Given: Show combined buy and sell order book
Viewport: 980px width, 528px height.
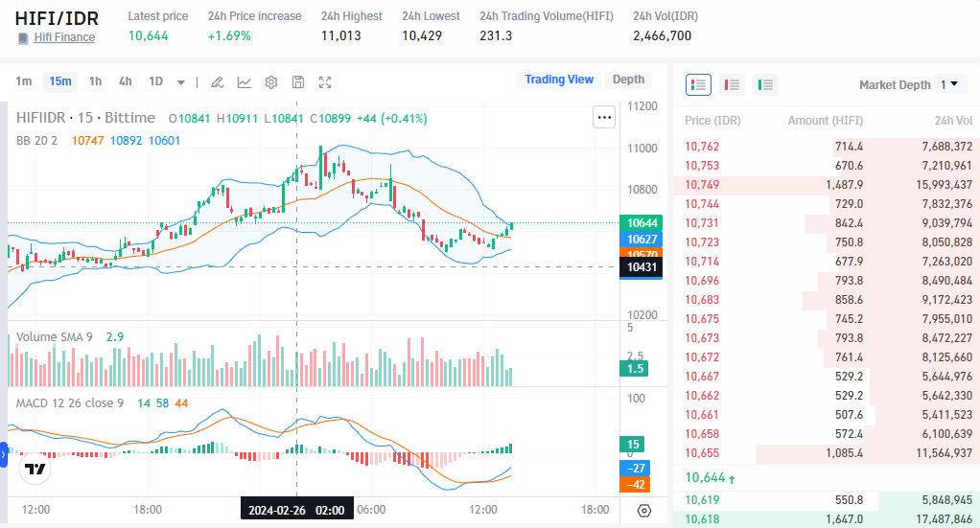Looking at the screenshot, I should [698, 84].
